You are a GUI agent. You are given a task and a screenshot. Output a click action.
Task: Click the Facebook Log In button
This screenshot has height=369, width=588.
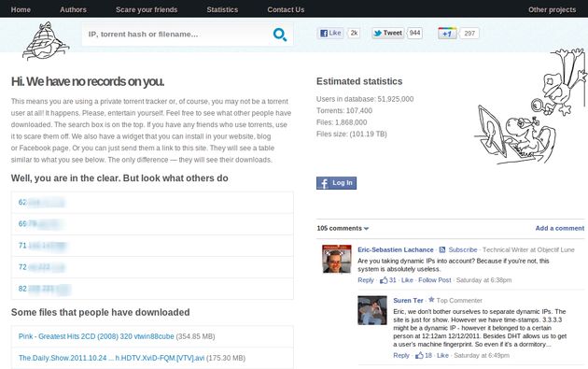point(336,183)
